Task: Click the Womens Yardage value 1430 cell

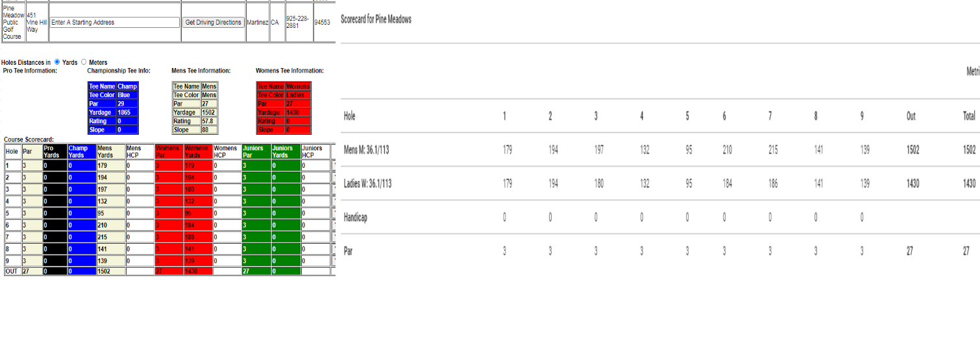Action: (x=297, y=112)
